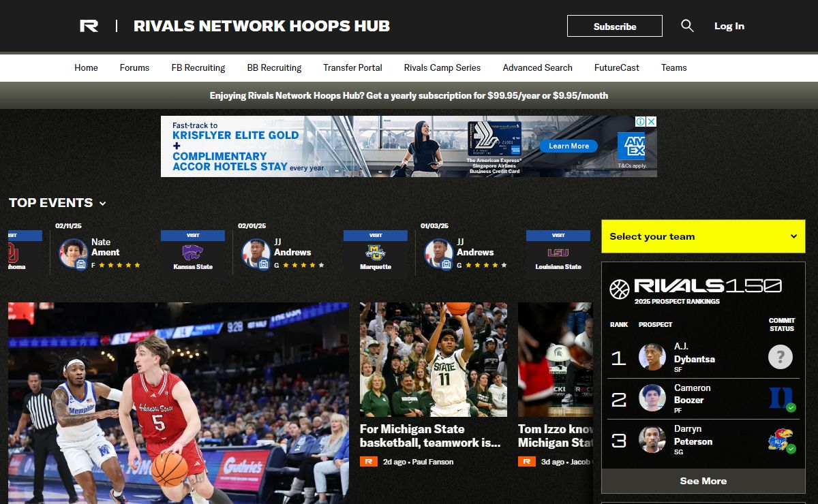The height and width of the screenshot is (504, 818).
Task: Go to Home in navigation bar
Action: coord(87,67)
